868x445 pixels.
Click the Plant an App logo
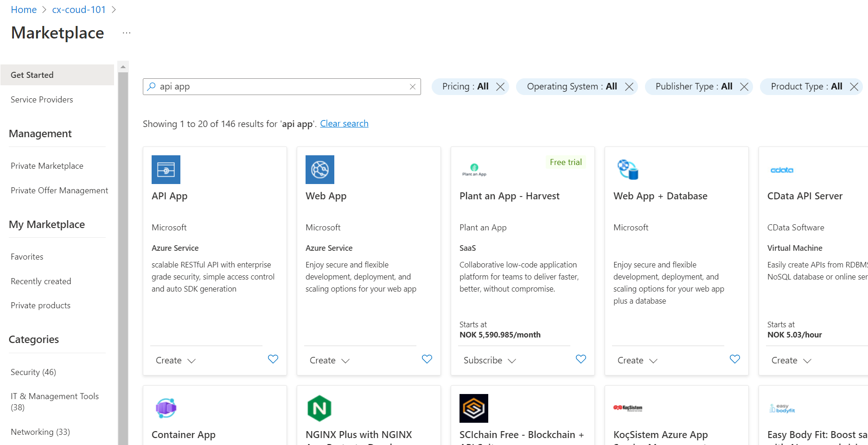click(474, 170)
